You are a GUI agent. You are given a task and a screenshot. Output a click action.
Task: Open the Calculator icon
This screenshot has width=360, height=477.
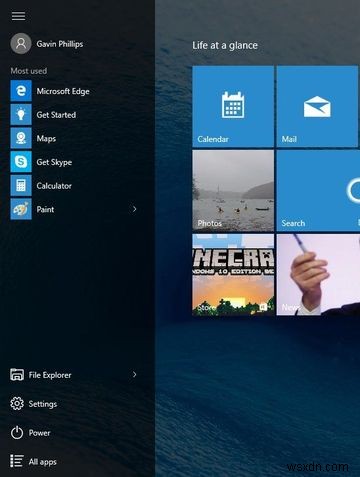[x=21, y=185]
